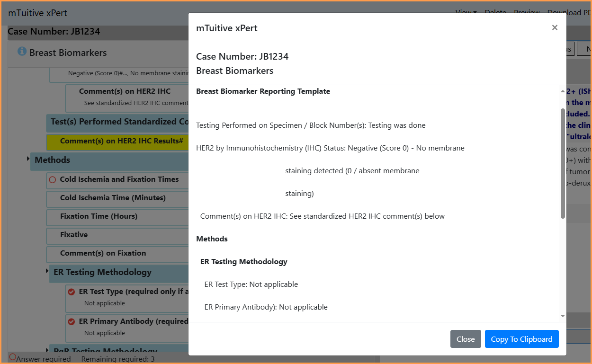This screenshot has width=592, height=364.
Task: Click the Download PDF menu item
Action: click(x=569, y=12)
